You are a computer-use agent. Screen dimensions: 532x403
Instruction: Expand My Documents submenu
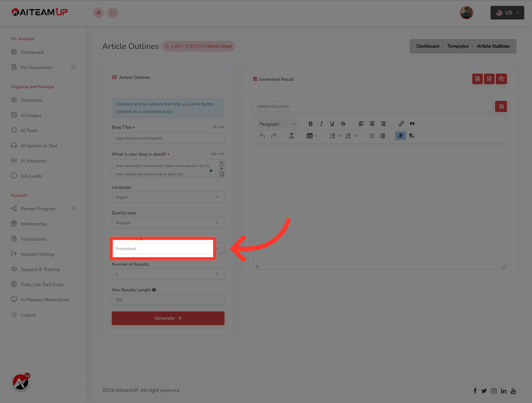point(73,67)
